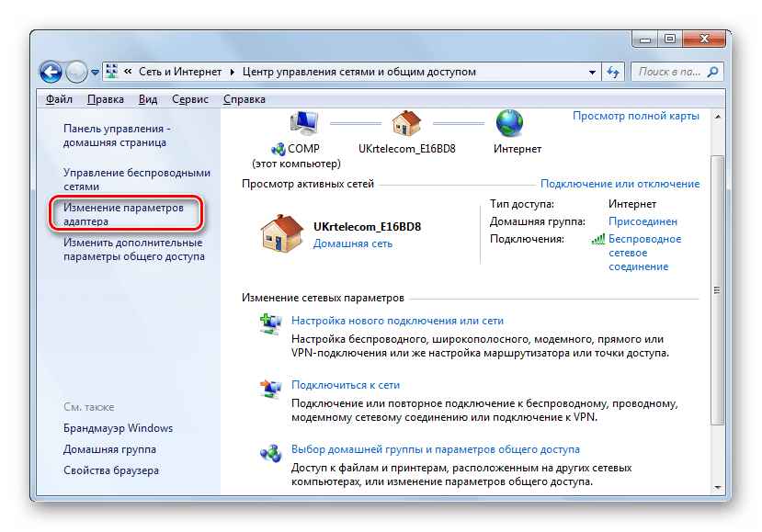Open the Вид menu
The image size is (762, 532).
pos(151,98)
